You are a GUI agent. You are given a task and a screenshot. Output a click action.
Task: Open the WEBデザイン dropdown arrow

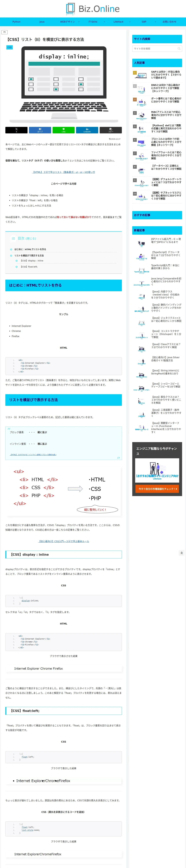[79, 22]
